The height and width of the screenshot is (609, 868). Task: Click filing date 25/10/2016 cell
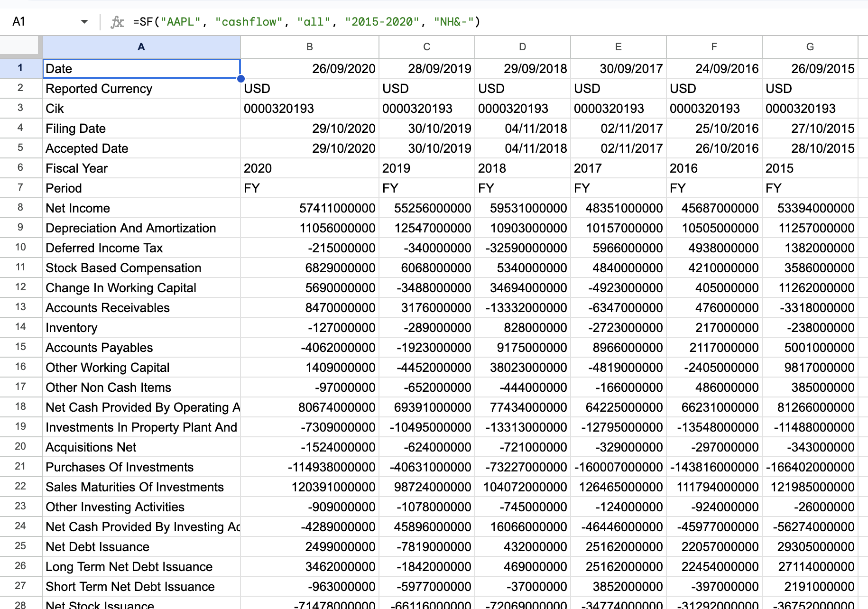tap(714, 129)
